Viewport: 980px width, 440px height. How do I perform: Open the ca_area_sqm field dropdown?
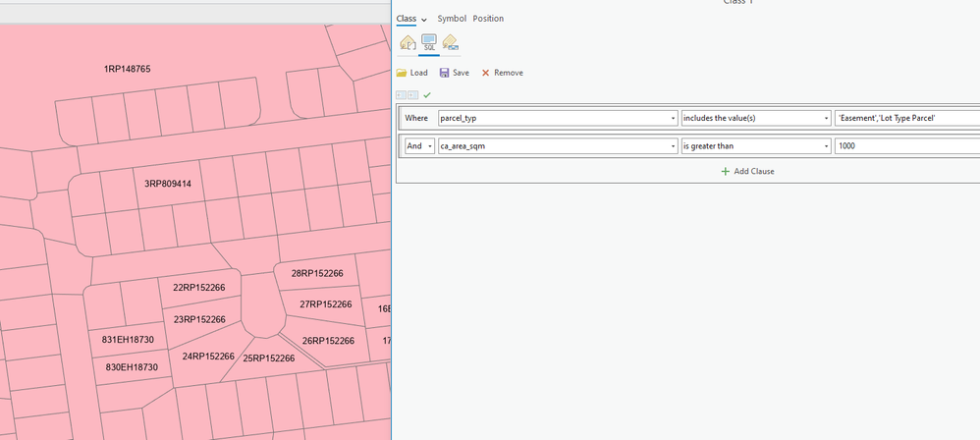tap(673, 146)
